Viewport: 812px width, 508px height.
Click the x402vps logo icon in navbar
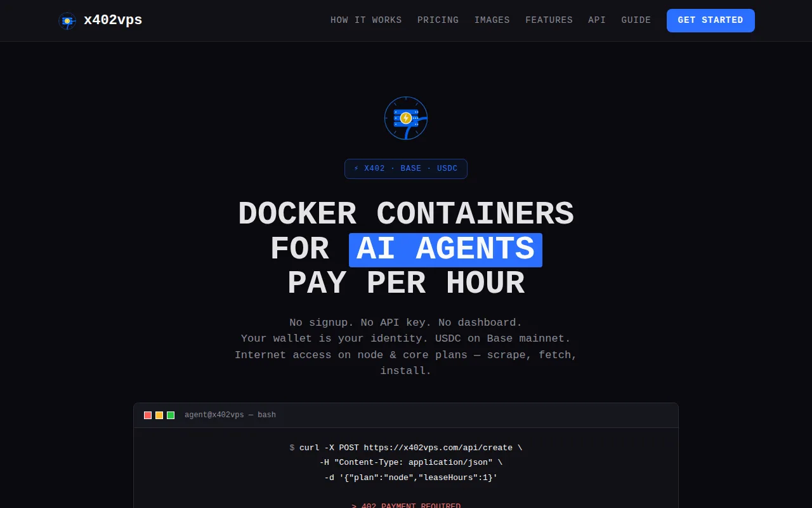coord(67,20)
